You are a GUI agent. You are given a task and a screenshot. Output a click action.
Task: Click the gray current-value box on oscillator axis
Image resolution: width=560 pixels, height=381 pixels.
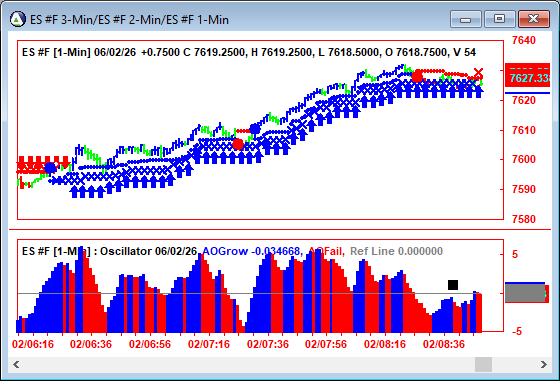click(x=525, y=293)
